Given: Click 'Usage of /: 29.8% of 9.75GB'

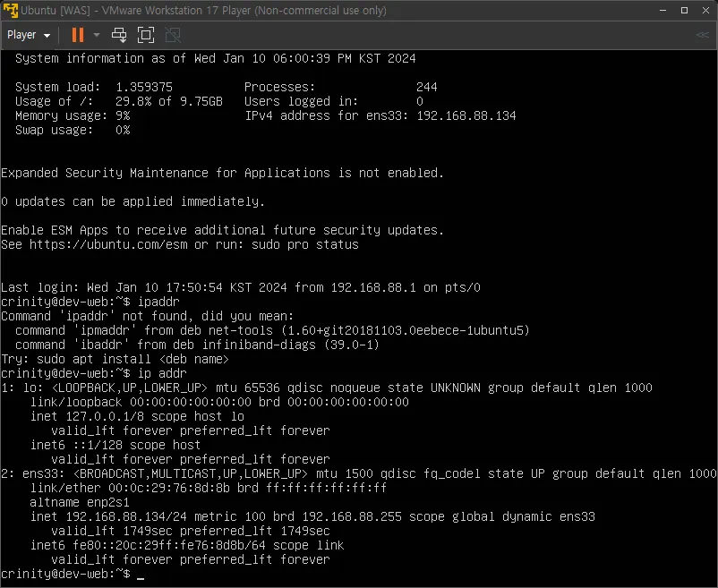Looking at the screenshot, I should pos(119,101).
